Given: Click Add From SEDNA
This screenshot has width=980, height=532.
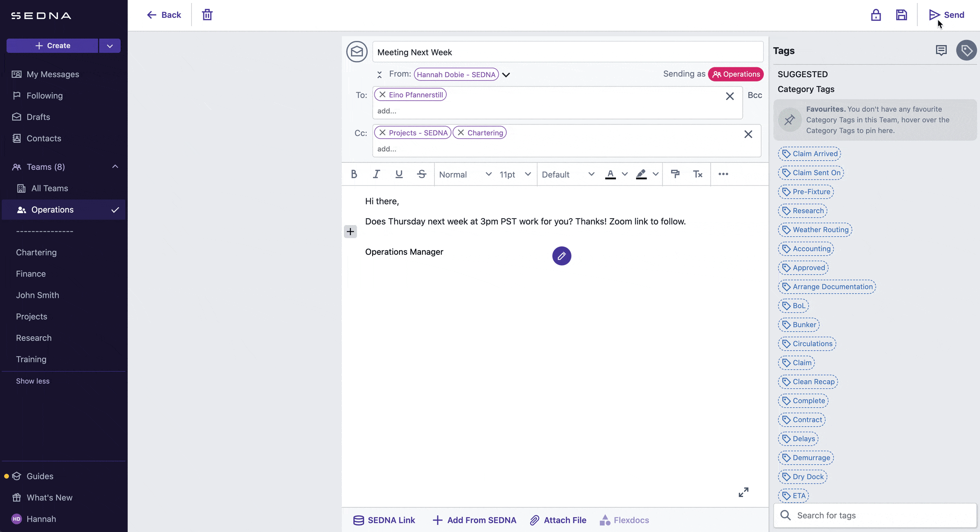Looking at the screenshot, I should (474, 520).
